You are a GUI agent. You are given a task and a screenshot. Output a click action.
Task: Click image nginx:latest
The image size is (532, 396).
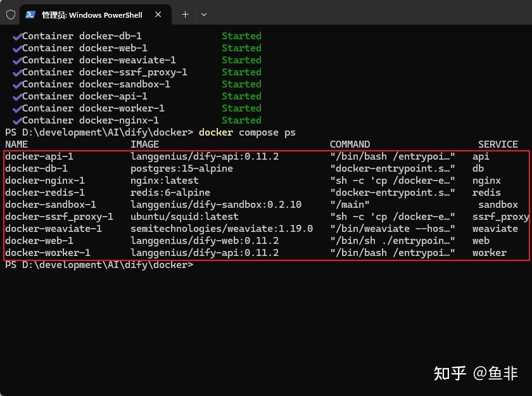pyautogui.click(x=165, y=181)
